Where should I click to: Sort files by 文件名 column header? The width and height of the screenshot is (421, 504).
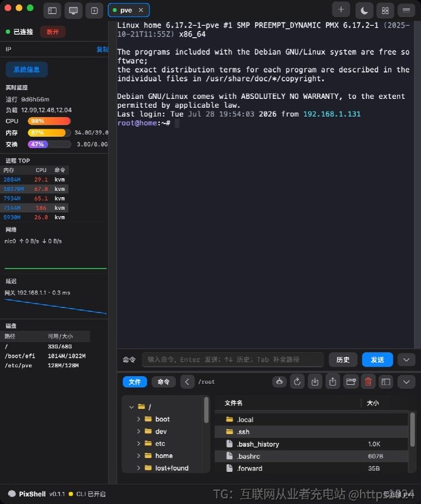(x=233, y=403)
